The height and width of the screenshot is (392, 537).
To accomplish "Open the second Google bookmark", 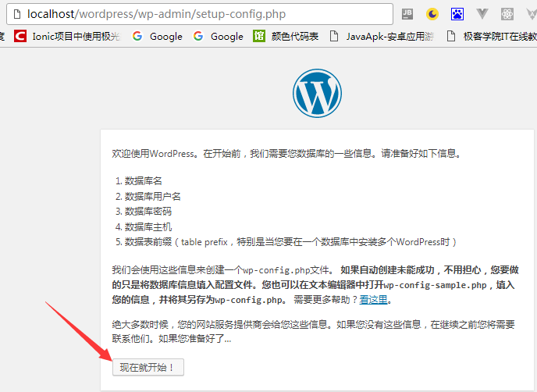I will (x=219, y=36).
